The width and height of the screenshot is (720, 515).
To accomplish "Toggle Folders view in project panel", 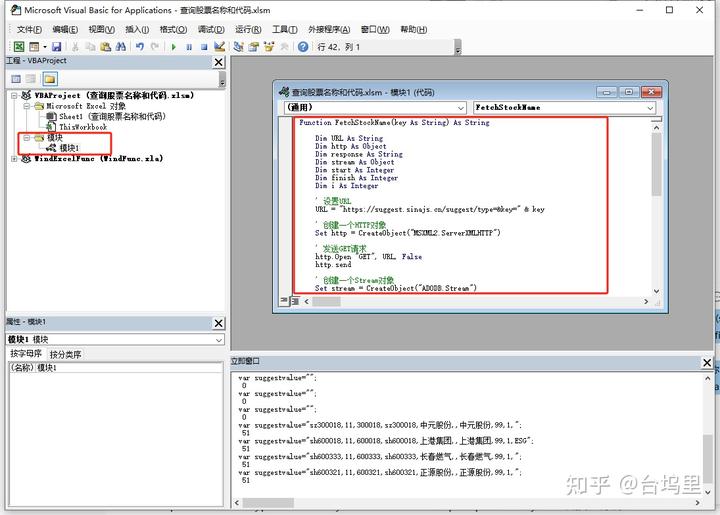I will pyautogui.click(x=50, y=79).
